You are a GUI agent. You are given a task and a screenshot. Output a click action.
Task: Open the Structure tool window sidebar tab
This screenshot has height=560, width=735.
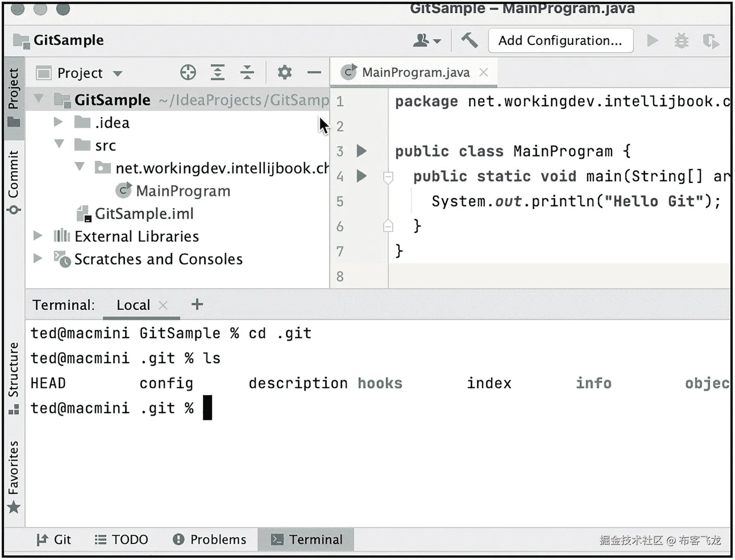[x=14, y=378]
